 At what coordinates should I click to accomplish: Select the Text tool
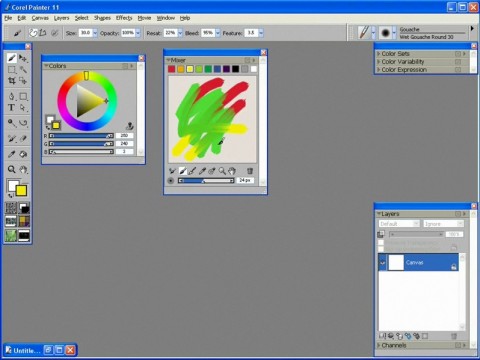[12, 107]
